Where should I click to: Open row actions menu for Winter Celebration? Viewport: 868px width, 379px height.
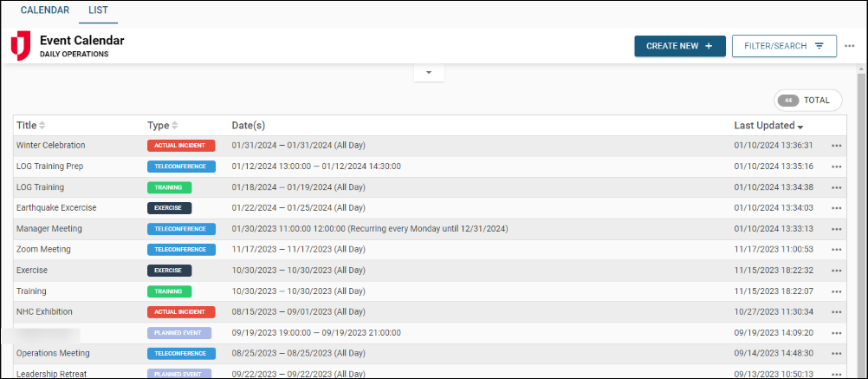tap(836, 146)
